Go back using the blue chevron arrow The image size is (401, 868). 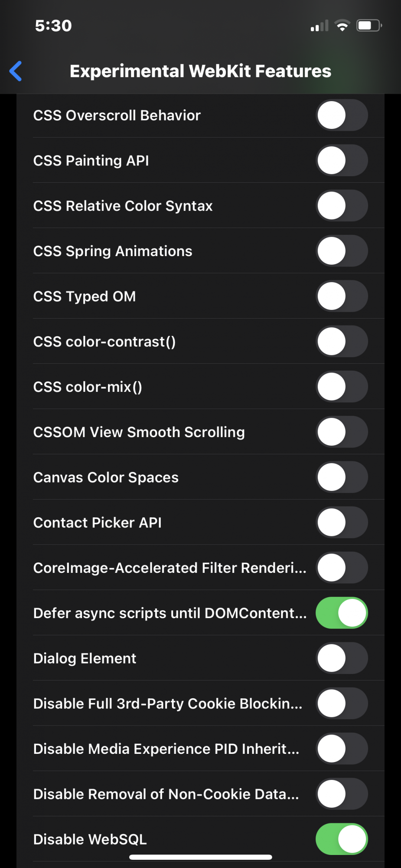tap(16, 71)
